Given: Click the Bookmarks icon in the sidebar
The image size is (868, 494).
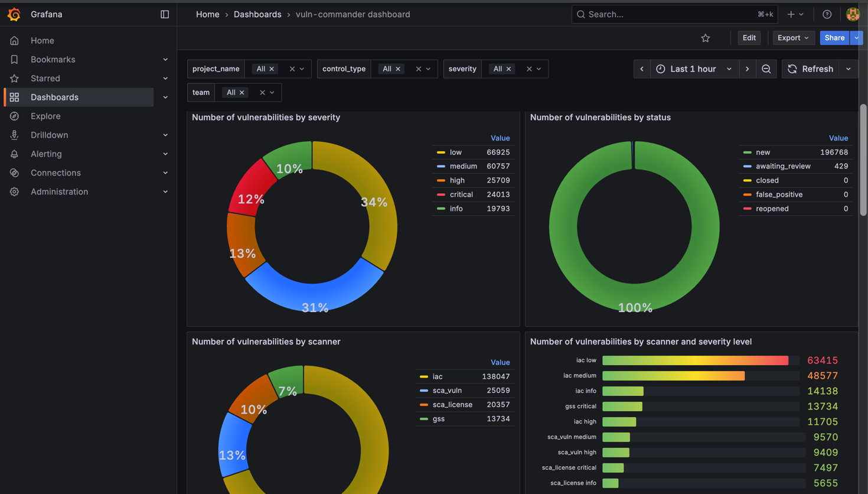Looking at the screenshot, I should tap(14, 60).
